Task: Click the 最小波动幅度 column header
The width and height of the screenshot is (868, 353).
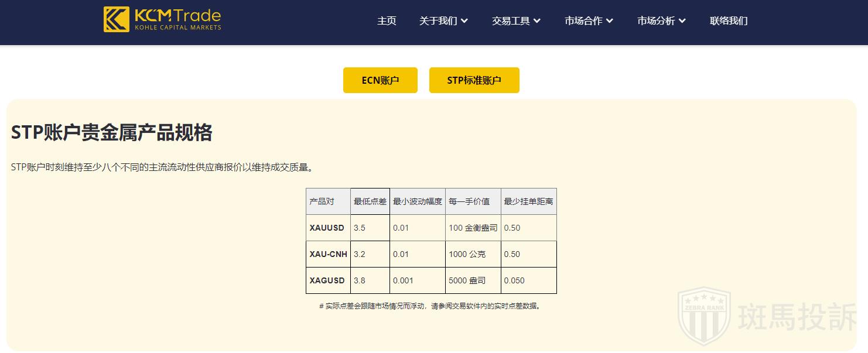Action: point(417,201)
